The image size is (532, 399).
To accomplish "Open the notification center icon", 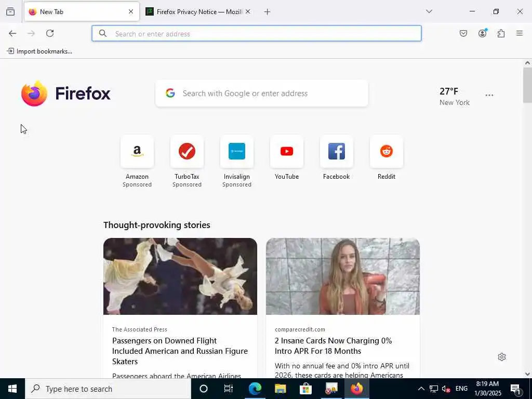I will coord(516,389).
